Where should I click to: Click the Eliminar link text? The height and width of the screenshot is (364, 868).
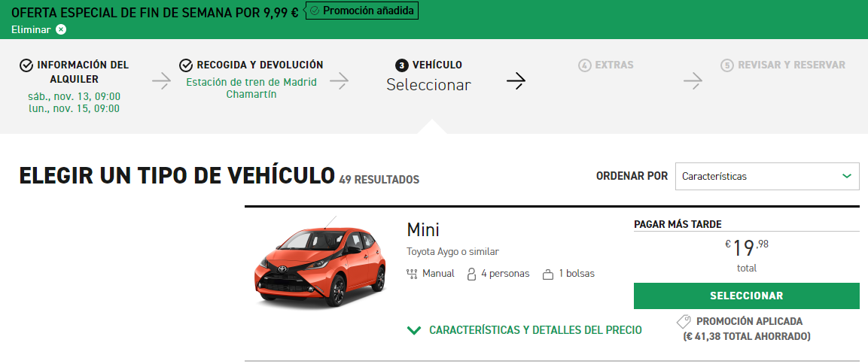(x=31, y=29)
